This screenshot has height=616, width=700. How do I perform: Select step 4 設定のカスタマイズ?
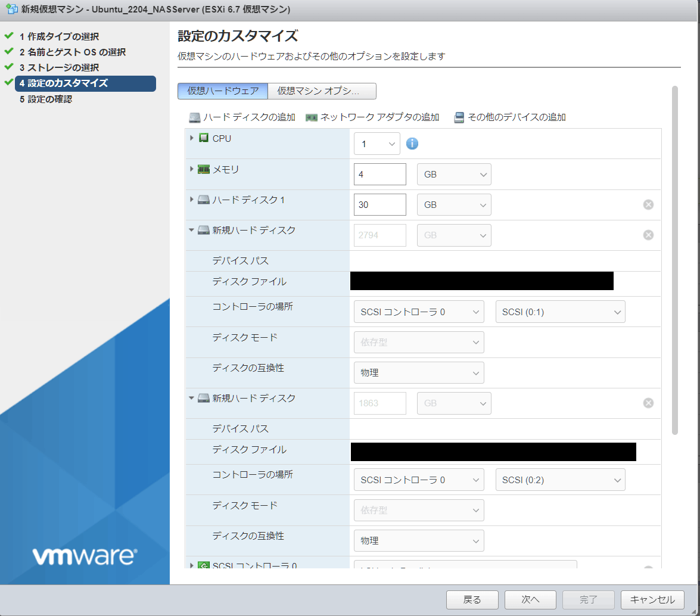point(85,83)
